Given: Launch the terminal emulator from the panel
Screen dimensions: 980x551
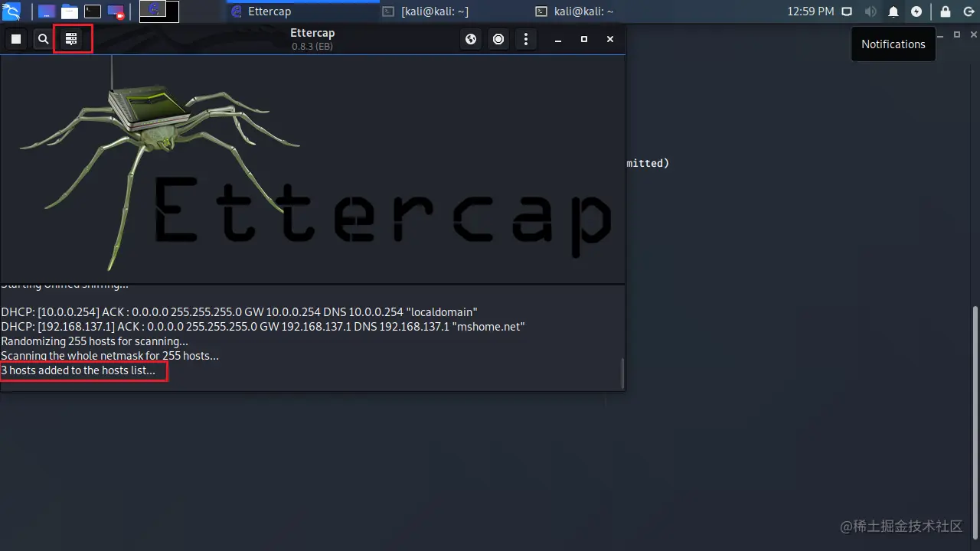Looking at the screenshot, I should 93,11.
